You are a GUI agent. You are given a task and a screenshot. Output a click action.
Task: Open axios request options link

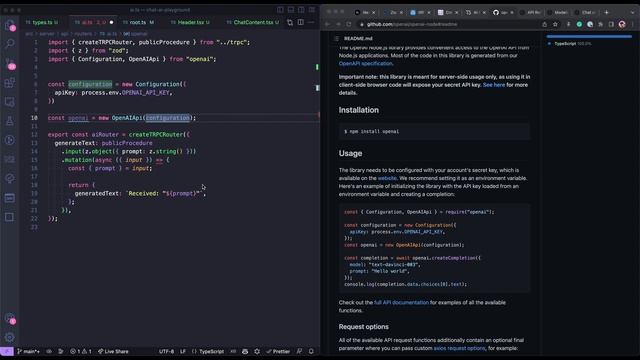pos(460,348)
